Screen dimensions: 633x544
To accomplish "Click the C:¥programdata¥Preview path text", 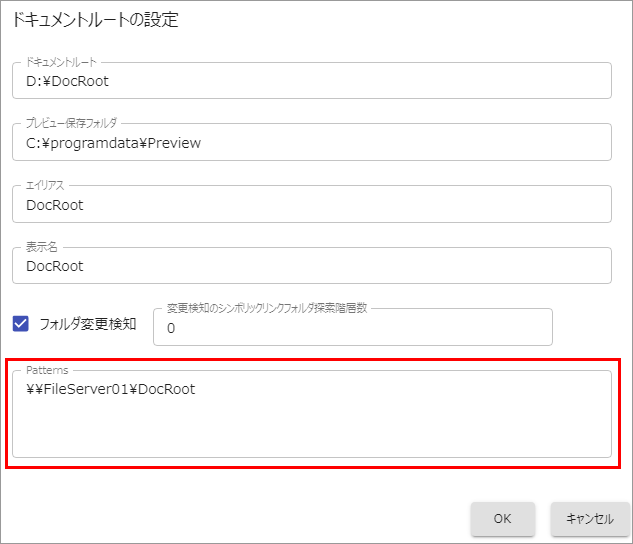I will [x=113, y=143].
